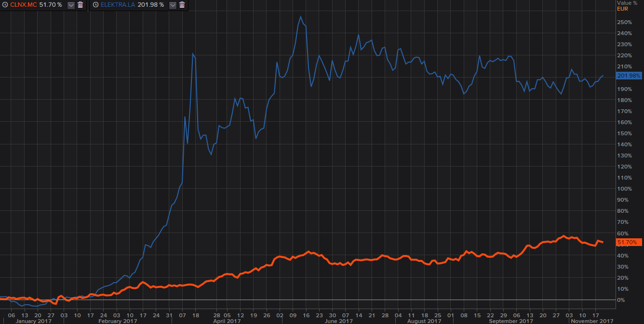Click August 2017 on the time axis
This screenshot has height=324, width=644.
(424, 321)
